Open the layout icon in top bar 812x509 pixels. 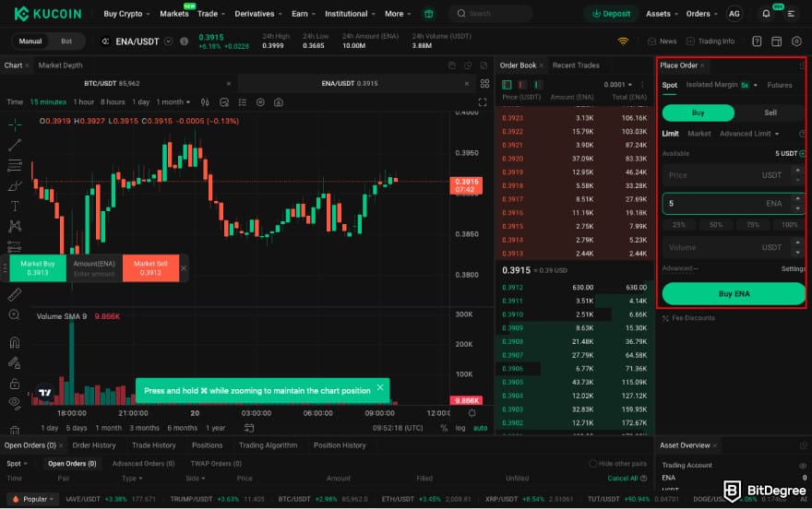(x=776, y=41)
